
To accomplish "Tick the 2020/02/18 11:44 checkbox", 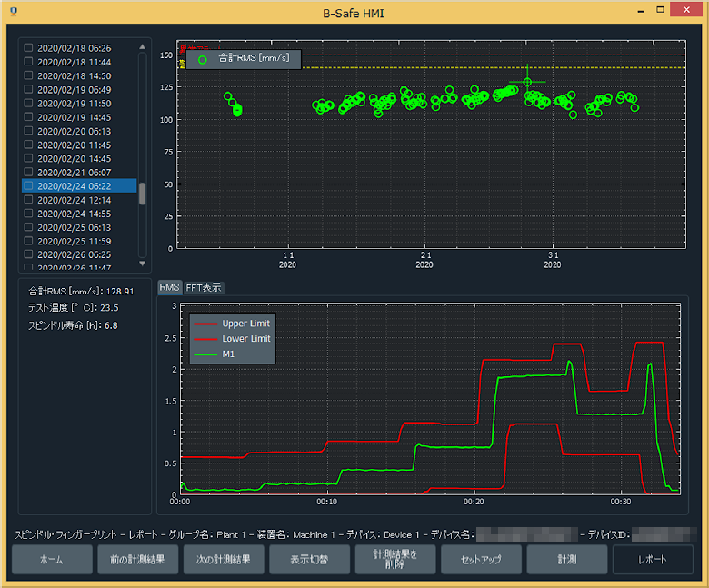I will 28,62.
